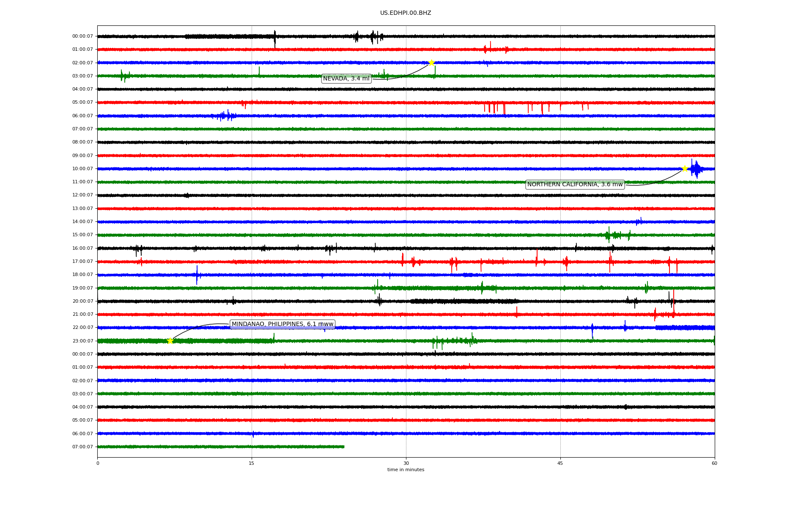Click the 21:00:07 time label
The width and height of the screenshot is (812, 508).
click(x=82, y=315)
